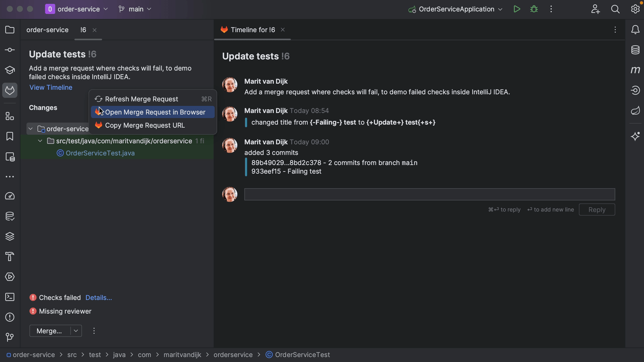
Task: Open Merge Request in Browser menu item
Action: (155, 112)
